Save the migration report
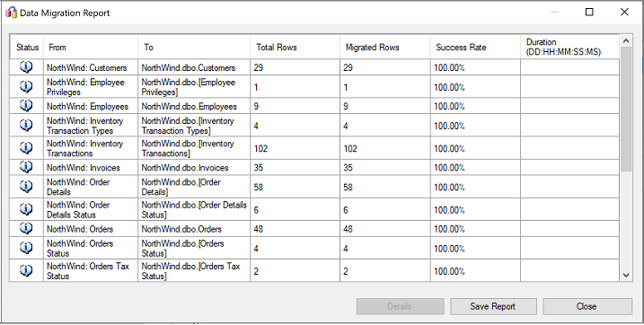The width and height of the screenshot is (644, 325). pyautogui.click(x=493, y=306)
